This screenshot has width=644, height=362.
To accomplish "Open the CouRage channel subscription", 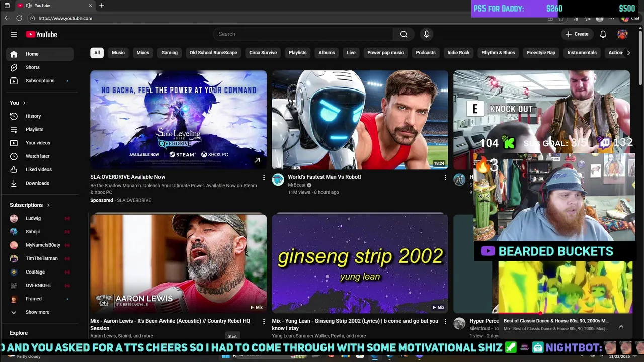I will pyautogui.click(x=40, y=272).
